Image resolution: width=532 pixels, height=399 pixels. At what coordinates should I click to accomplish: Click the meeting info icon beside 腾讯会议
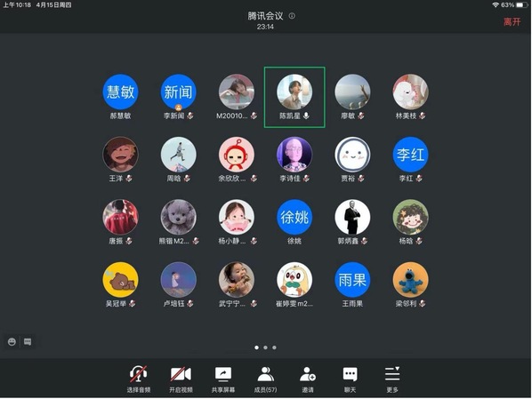292,16
